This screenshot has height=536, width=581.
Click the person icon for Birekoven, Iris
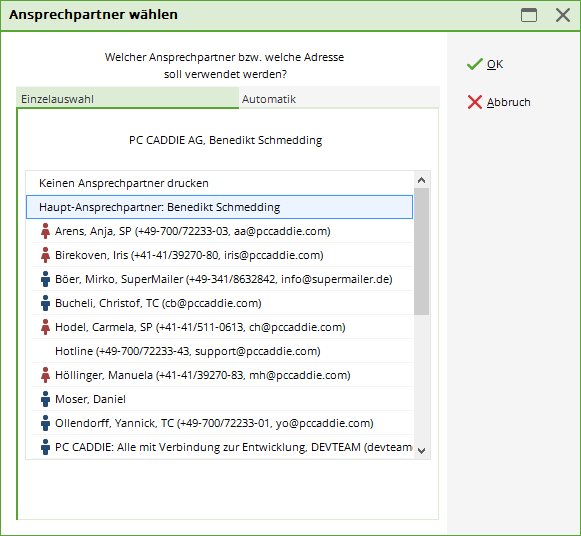point(45,255)
